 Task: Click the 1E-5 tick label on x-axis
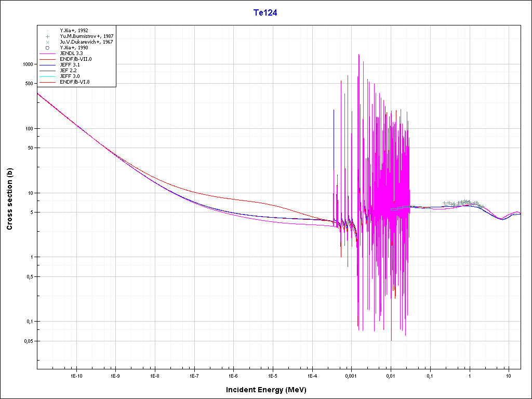click(272, 375)
